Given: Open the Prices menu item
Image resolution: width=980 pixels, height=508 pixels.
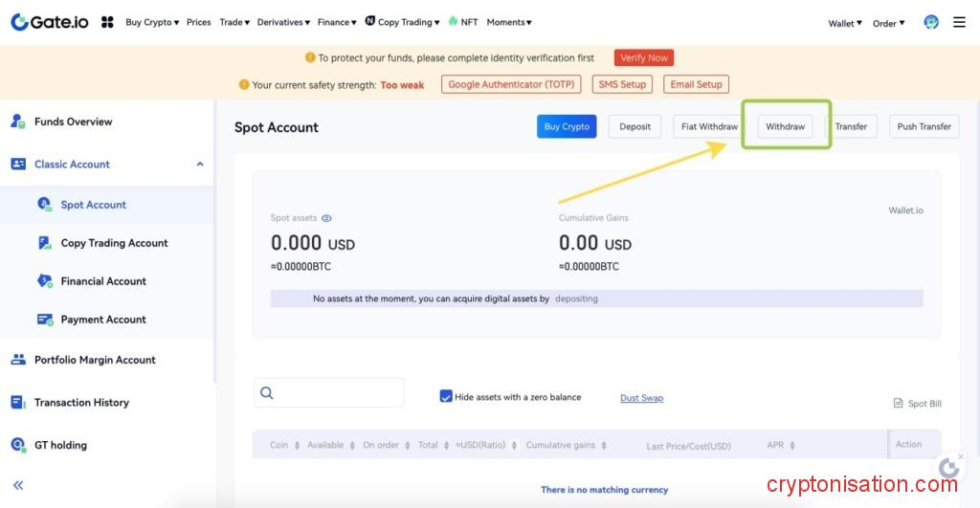Looking at the screenshot, I should (x=199, y=22).
